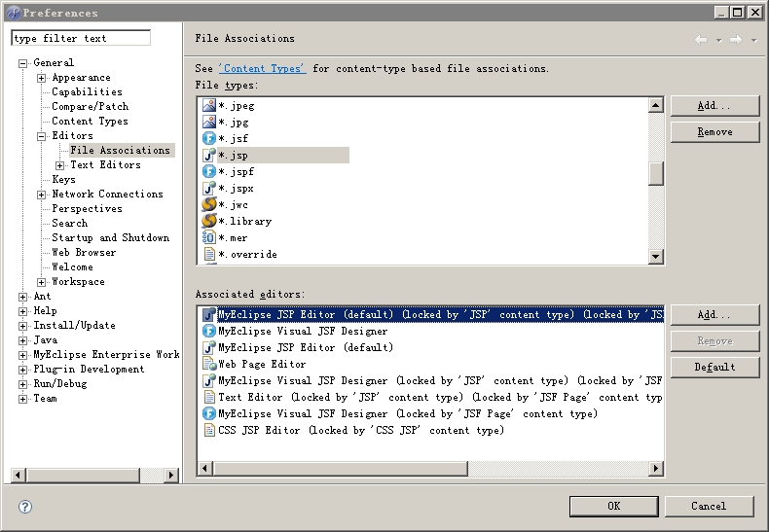Open the Web Browser preferences
The width and height of the screenshot is (769, 532).
84,253
